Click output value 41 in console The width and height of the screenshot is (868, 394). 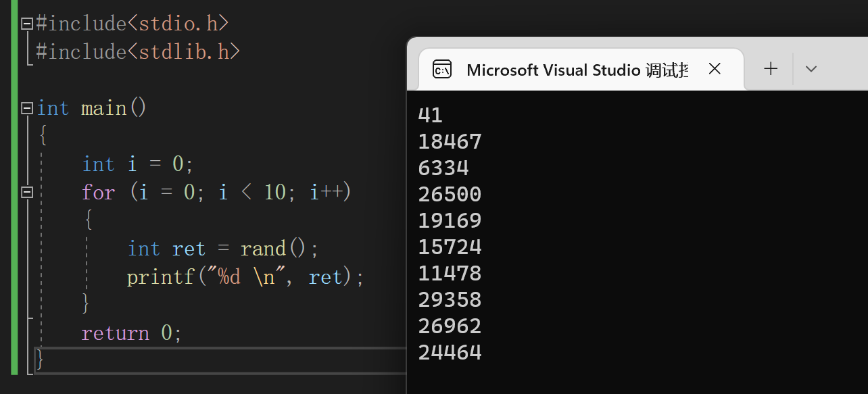coord(431,116)
